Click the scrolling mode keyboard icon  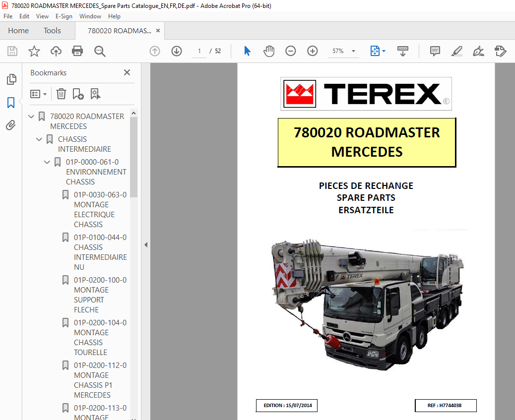pyautogui.click(x=403, y=51)
